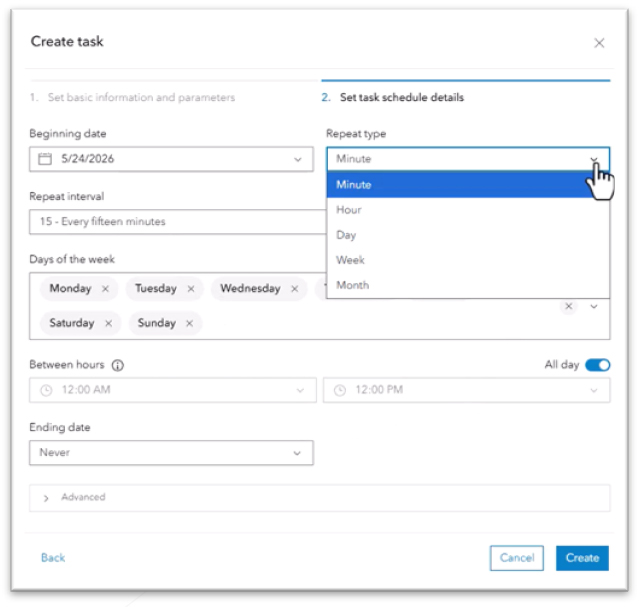Select Minute in Repeat type list
This screenshot has width=639, height=607.
coord(468,185)
